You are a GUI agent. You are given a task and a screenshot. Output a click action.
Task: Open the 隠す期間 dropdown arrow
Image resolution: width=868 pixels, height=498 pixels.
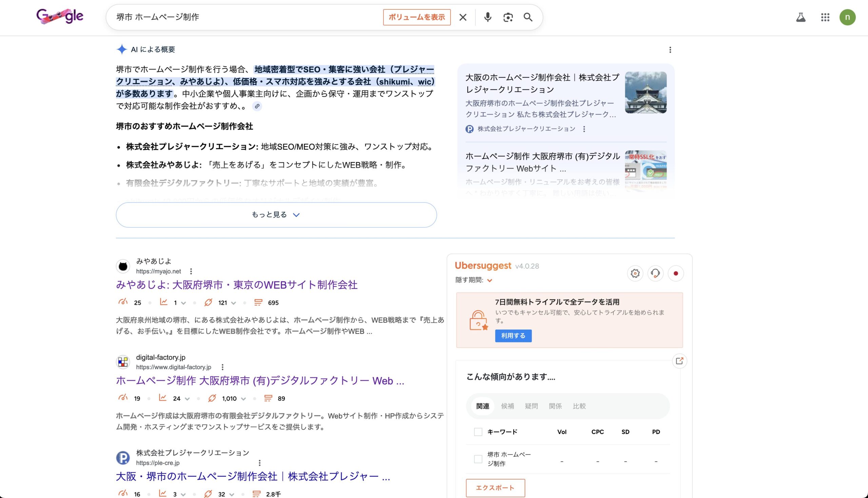click(489, 280)
